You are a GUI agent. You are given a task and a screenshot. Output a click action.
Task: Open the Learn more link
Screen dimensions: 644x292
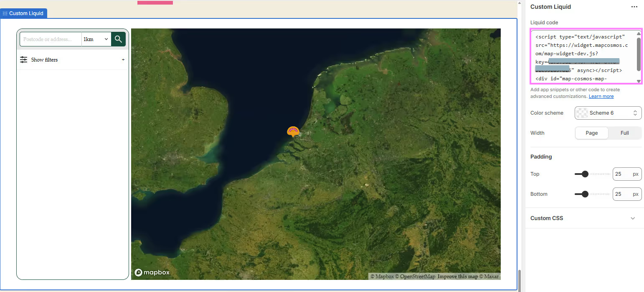(601, 96)
